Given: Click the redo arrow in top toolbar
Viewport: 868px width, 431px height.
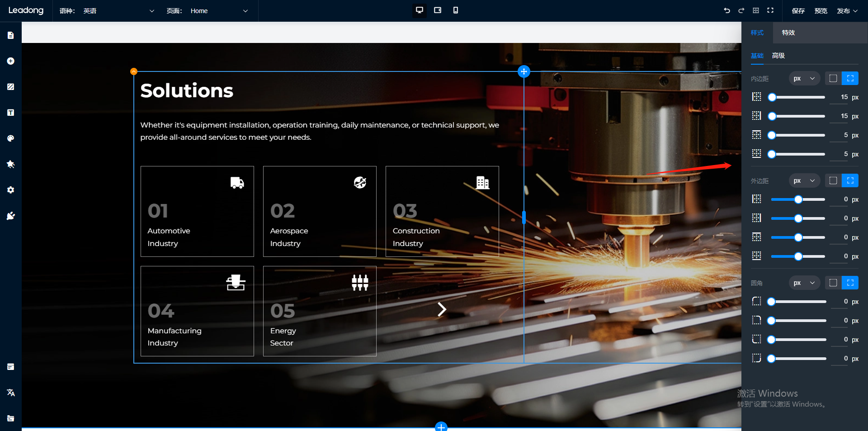Looking at the screenshot, I should tap(741, 10).
